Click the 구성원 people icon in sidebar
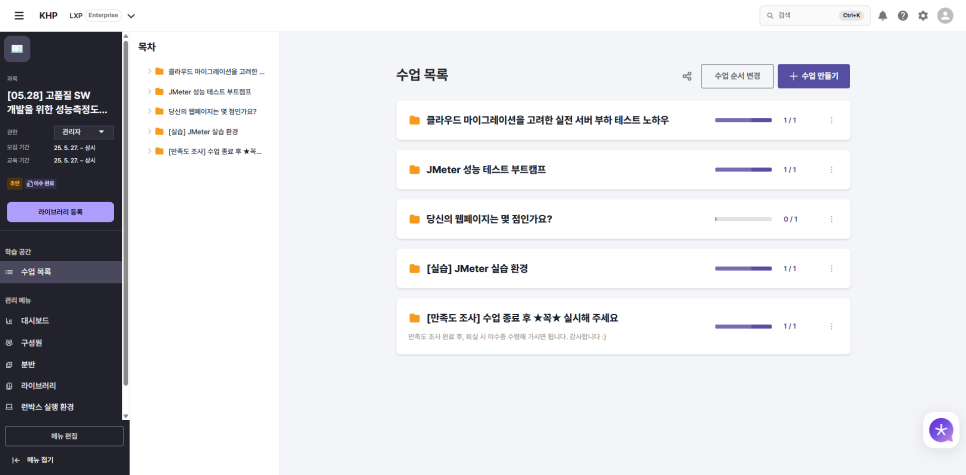966x475 pixels. pyautogui.click(x=9, y=343)
